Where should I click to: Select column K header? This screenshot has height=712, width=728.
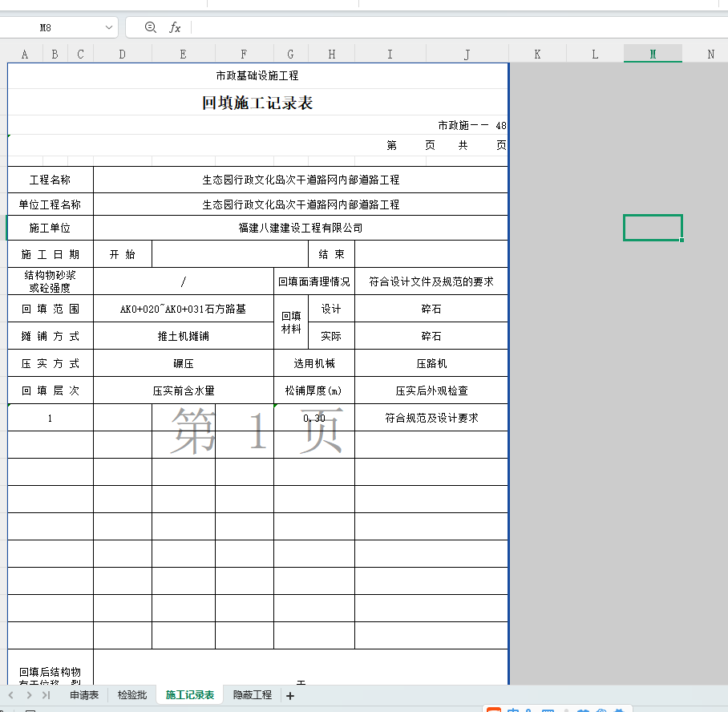point(537,55)
